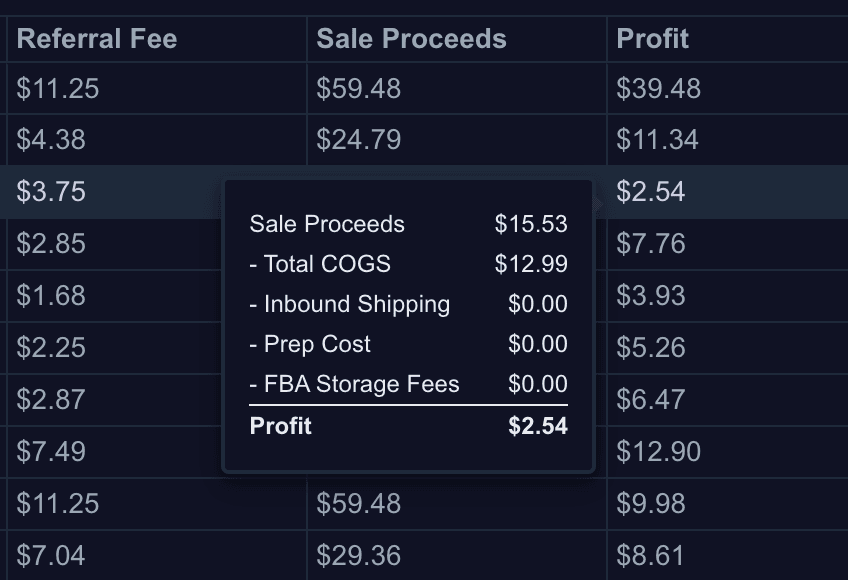Viewport: 848px width, 580px height.
Task: Select the $12.90 profit cell
Action: tap(727, 451)
